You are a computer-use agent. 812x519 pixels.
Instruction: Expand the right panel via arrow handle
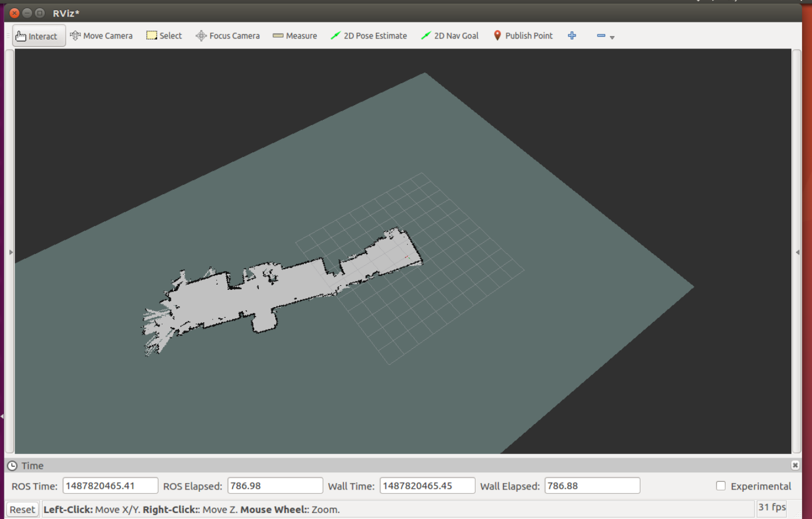point(798,252)
